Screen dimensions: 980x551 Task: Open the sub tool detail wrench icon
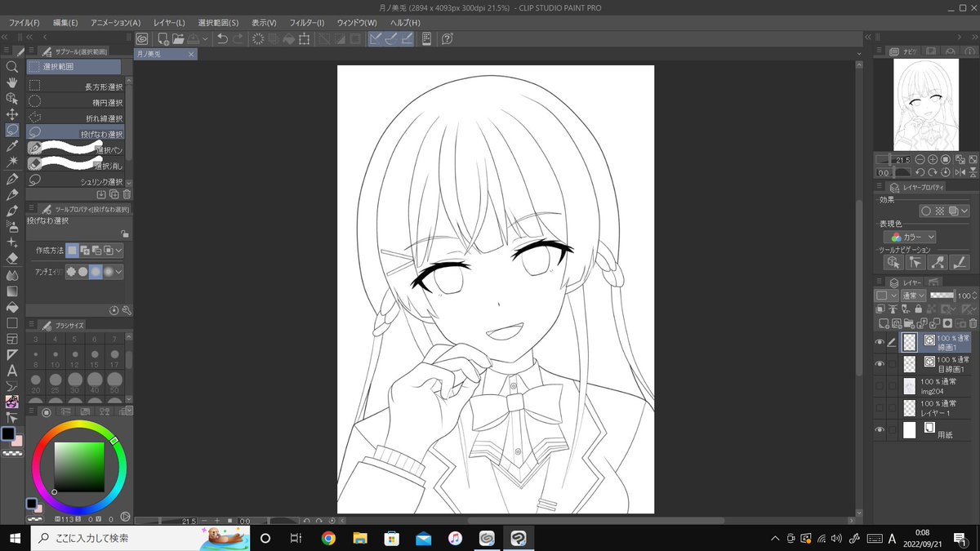click(x=127, y=310)
